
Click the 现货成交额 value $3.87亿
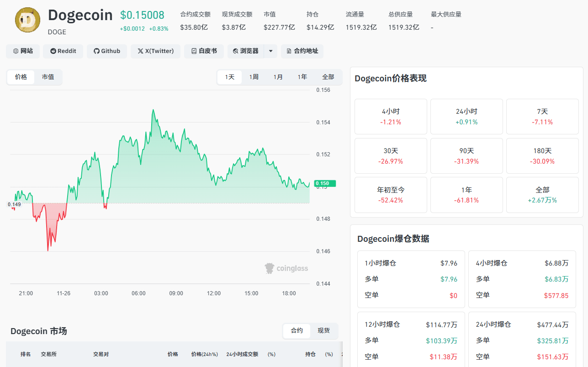pos(234,27)
